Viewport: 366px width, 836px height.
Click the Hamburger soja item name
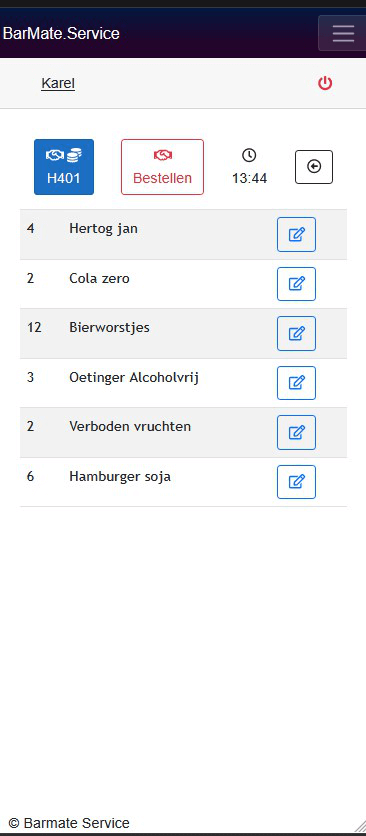click(120, 476)
